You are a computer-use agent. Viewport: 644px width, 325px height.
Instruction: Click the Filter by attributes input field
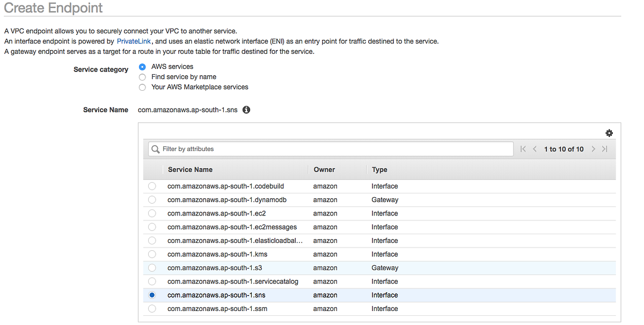[322, 149]
